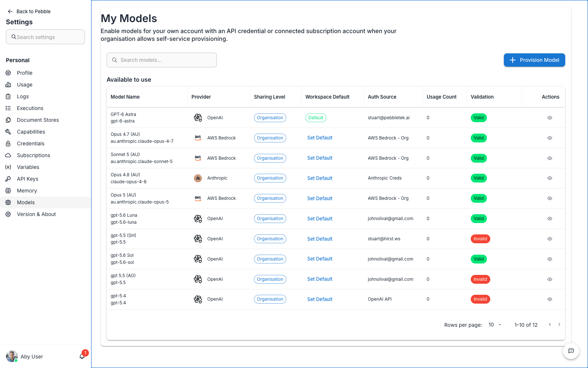Click the Memory brain icon

(8, 191)
